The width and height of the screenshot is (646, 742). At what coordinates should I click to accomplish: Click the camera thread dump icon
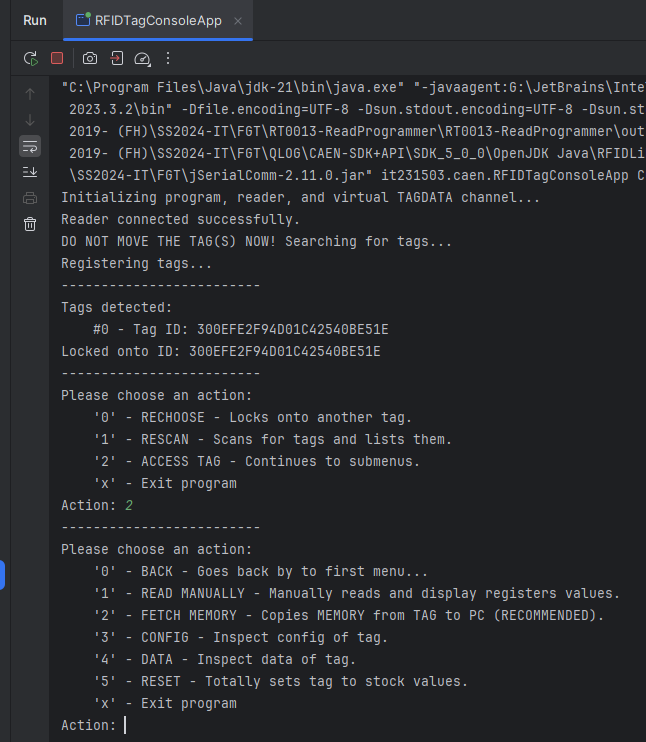click(x=90, y=59)
